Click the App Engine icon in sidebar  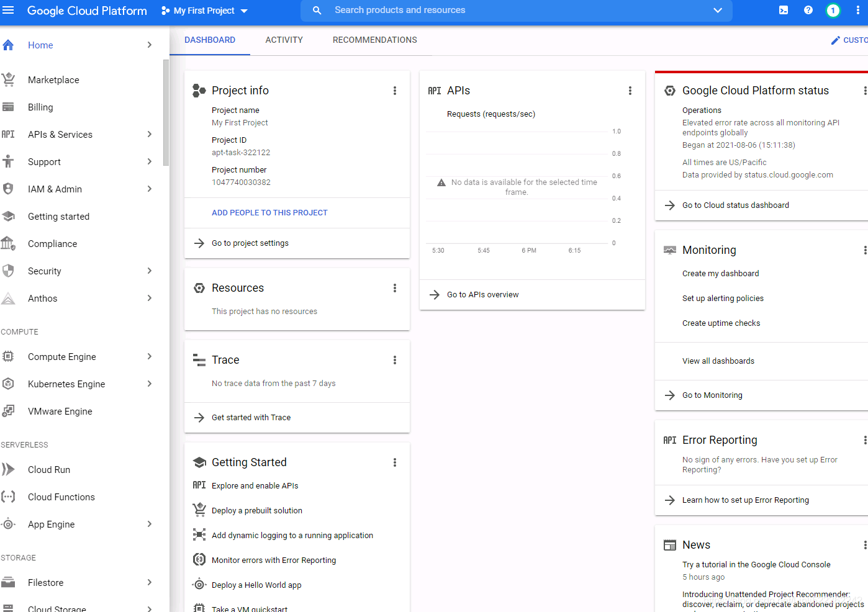[8, 524]
